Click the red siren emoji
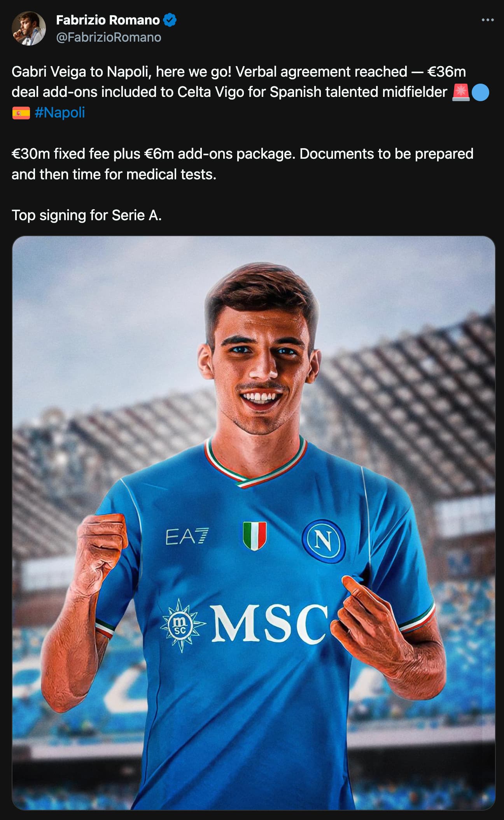The width and height of the screenshot is (504, 820). [x=461, y=93]
